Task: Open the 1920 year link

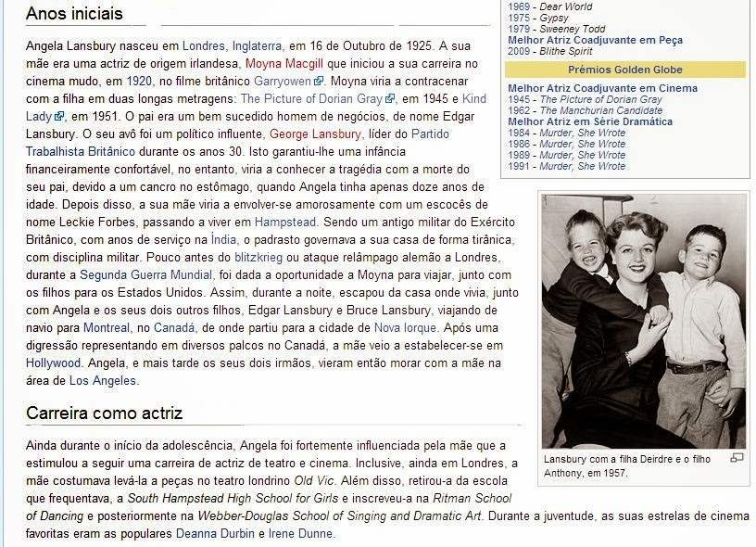Action: pos(139,81)
